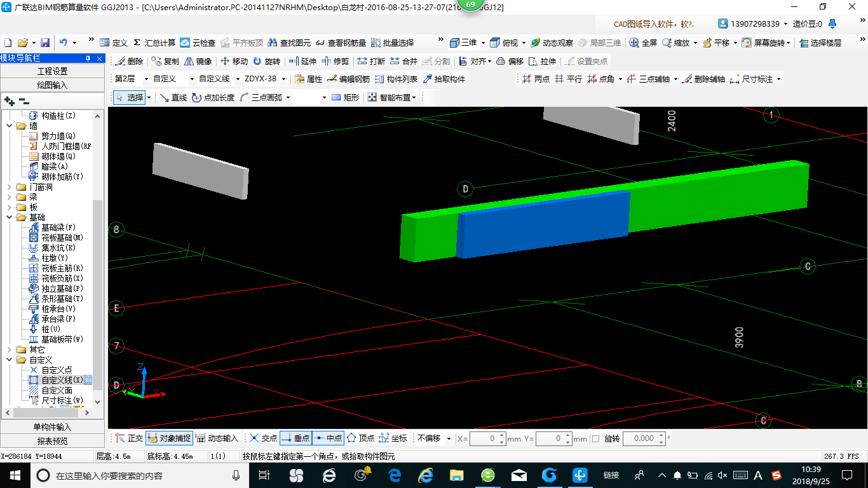The height and width of the screenshot is (488, 868).
Task: Open the 报表预览 panel tab
Action: [x=52, y=440]
